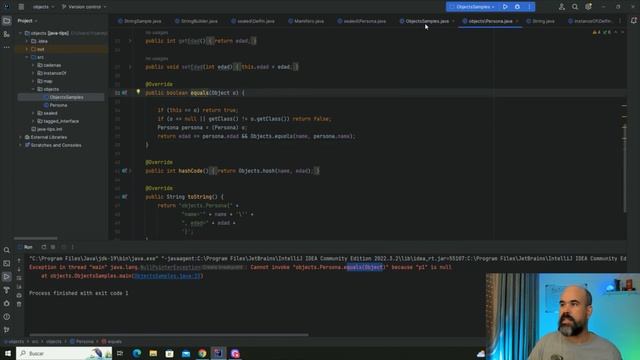Open the main hamburger menu
This screenshot has height=360, width=640.
click(21, 7)
